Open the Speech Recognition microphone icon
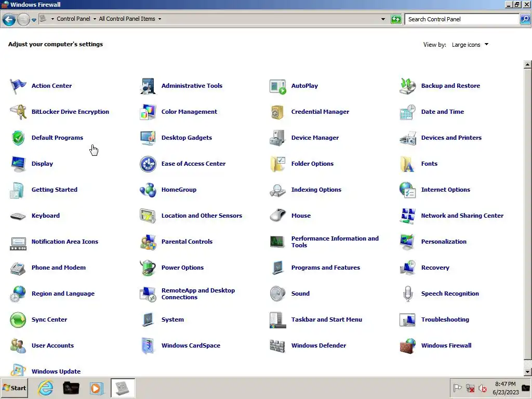The width and height of the screenshot is (532, 399). (407, 294)
